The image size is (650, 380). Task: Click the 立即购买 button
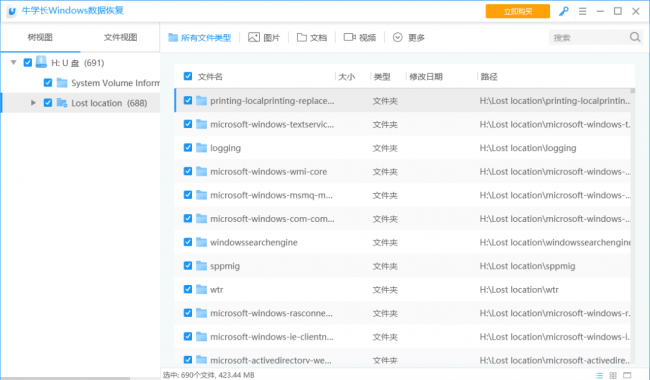click(518, 11)
